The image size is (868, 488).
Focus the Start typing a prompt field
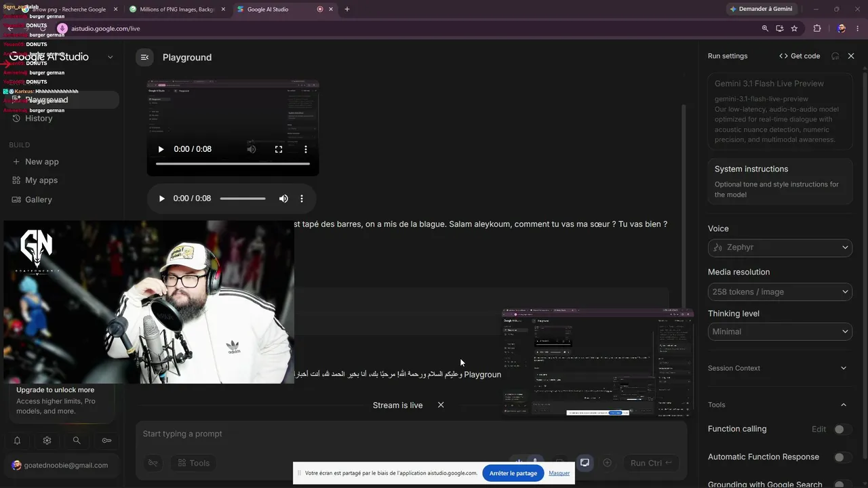click(411, 434)
